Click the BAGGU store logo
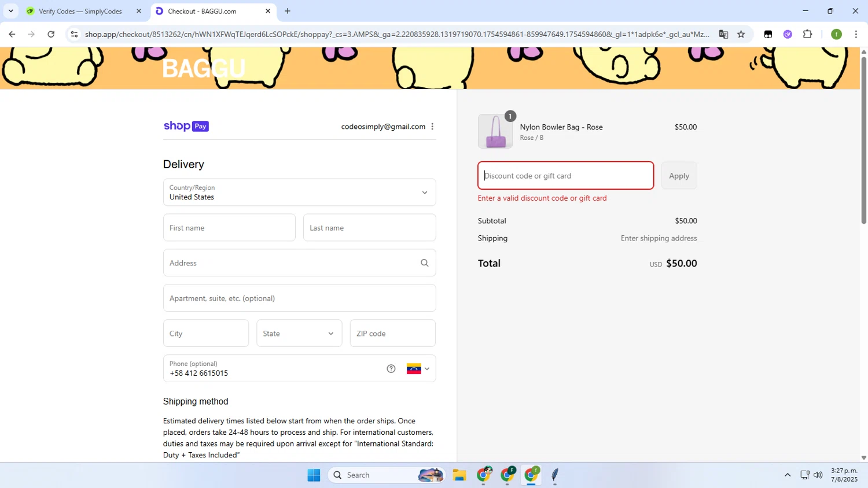This screenshot has height=488, width=868. click(204, 68)
